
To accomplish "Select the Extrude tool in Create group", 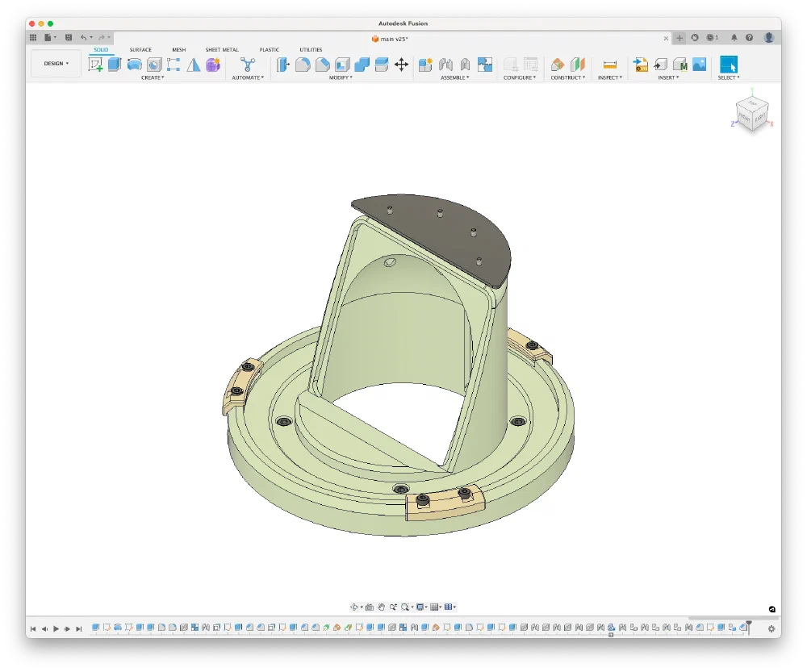I will coord(115,65).
